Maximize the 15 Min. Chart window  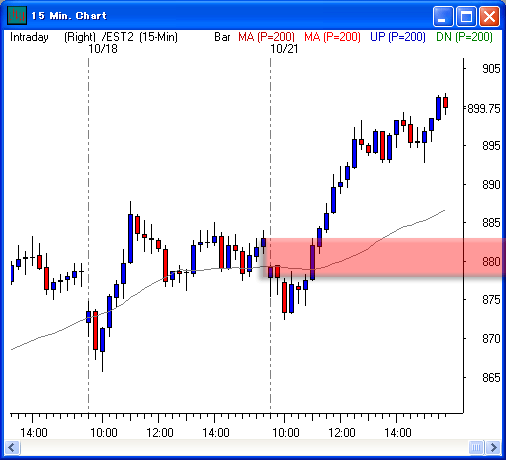(x=466, y=16)
